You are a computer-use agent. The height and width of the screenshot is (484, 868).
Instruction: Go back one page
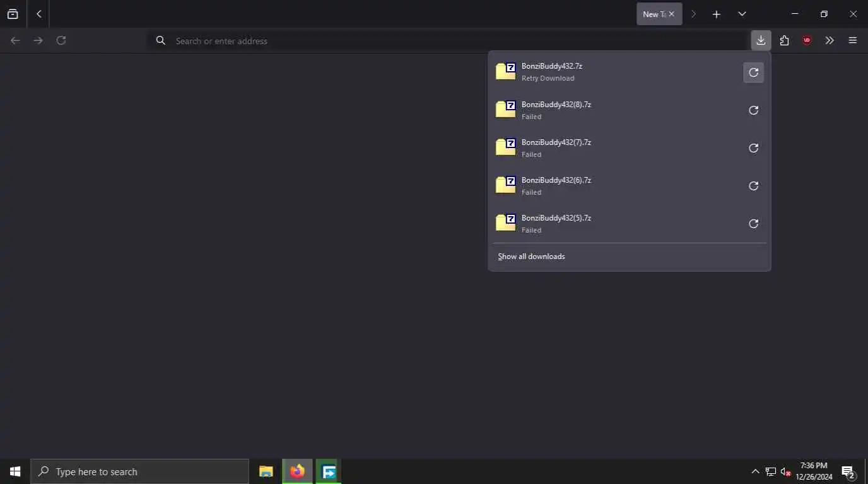click(15, 40)
